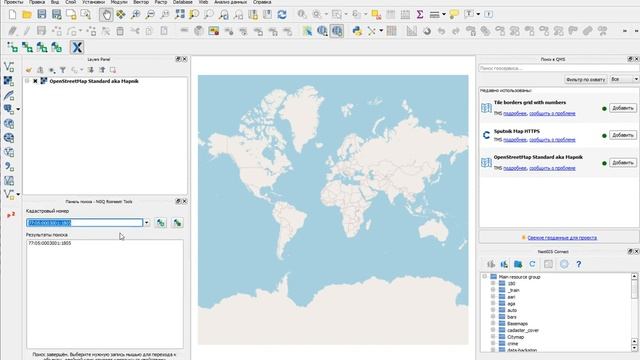Select the crime resource folder

512,344
